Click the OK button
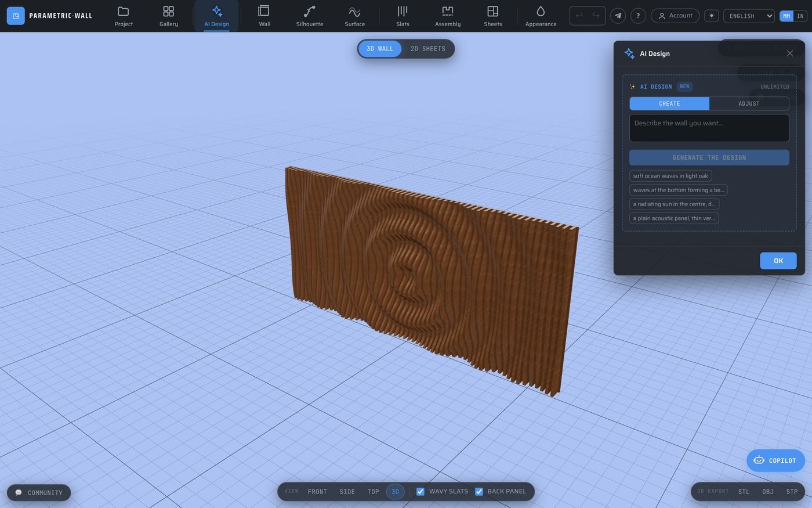The image size is (812, 508). click(x=778, y=261)
